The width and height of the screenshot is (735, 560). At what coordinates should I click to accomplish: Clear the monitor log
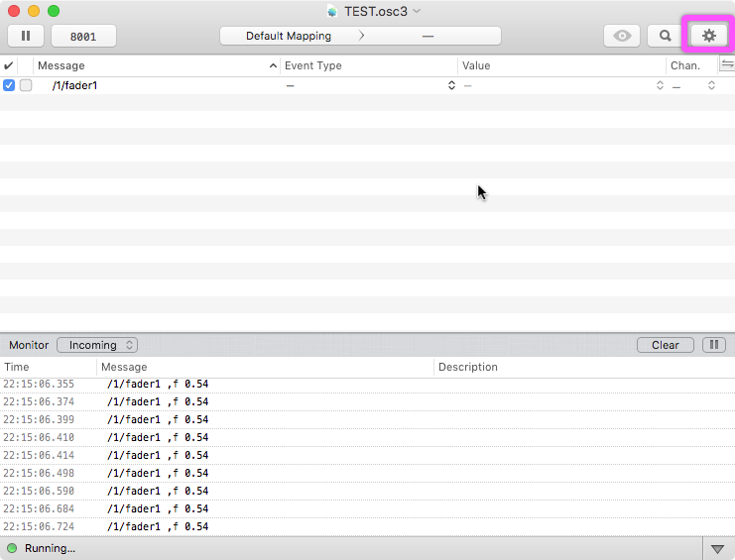click(665, 345)
